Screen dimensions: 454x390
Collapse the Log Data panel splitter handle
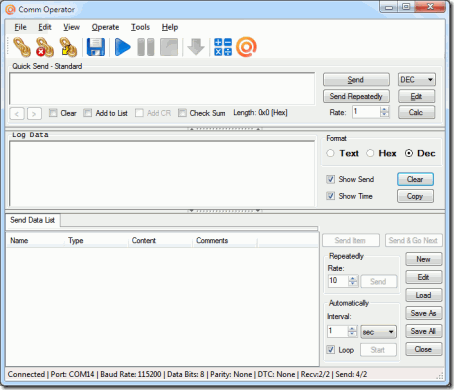225,211
